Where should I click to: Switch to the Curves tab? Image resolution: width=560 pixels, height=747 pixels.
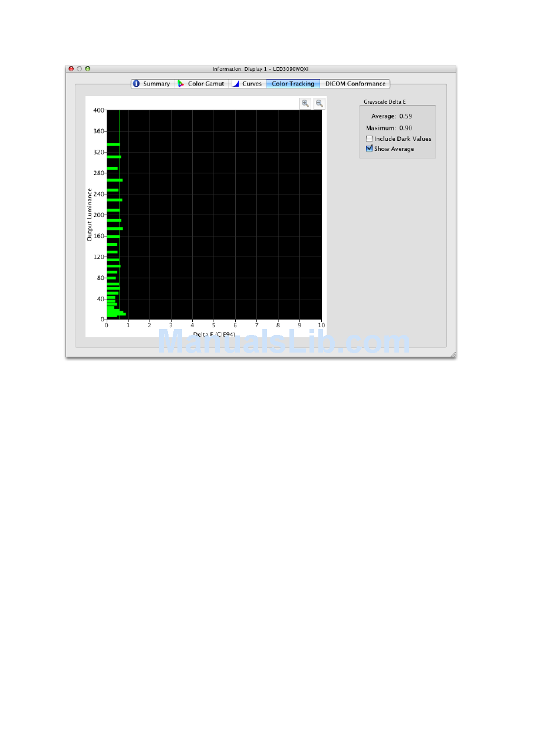[247, 84]
